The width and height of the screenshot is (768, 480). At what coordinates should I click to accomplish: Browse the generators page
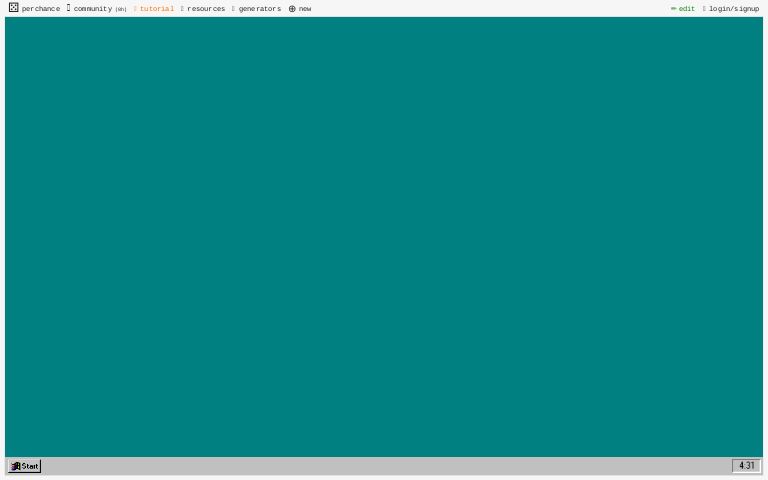pos(260,9)
